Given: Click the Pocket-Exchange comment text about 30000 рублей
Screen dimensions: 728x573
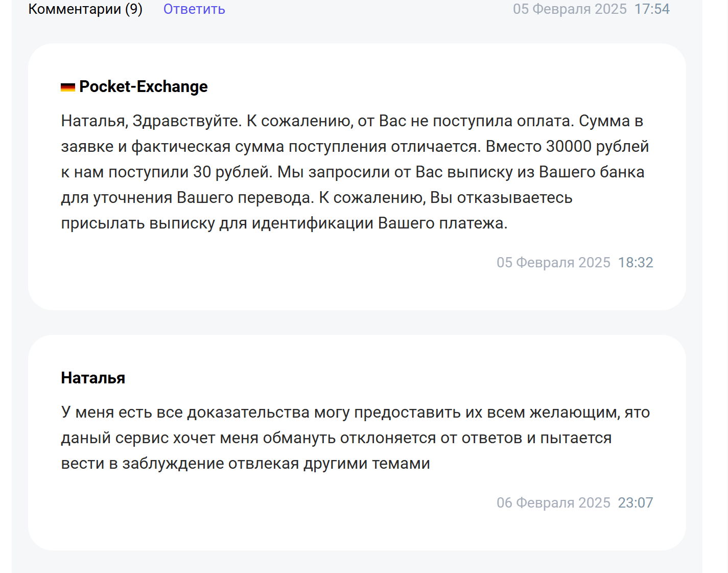Looking at the screenshot, I should pyautogui.click(x=355, y=172).
